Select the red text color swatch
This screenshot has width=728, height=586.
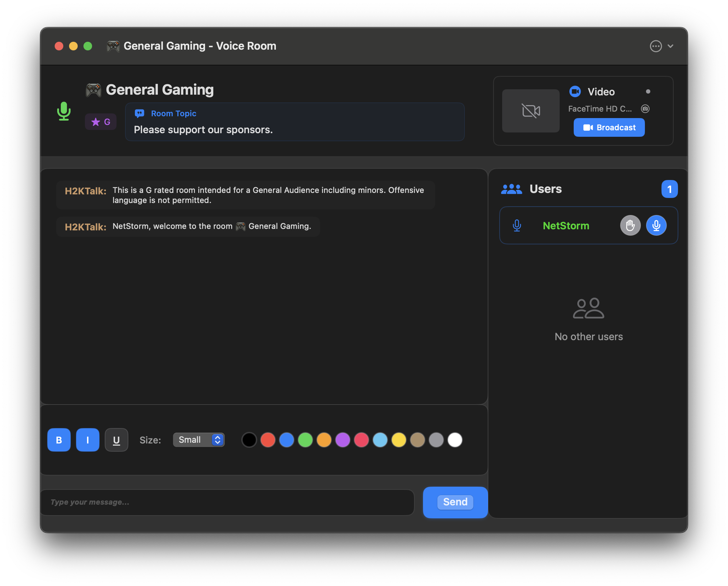tap(268, 440)
